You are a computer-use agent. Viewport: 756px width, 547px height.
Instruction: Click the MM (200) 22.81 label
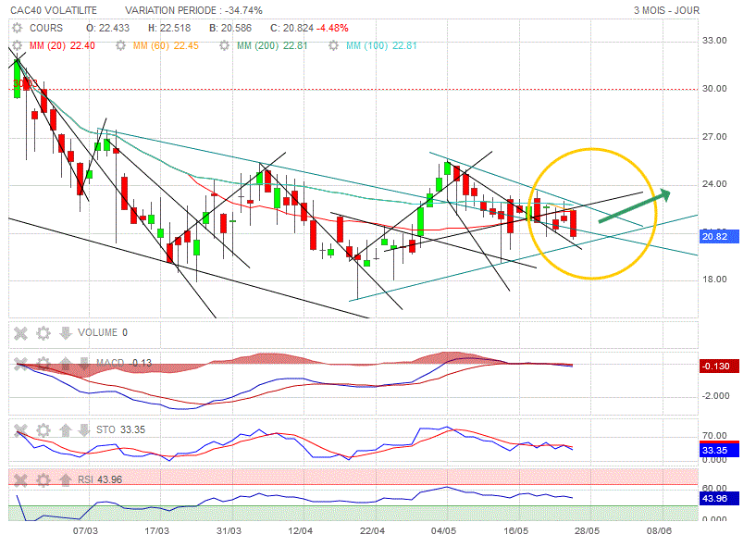point(272,46)
